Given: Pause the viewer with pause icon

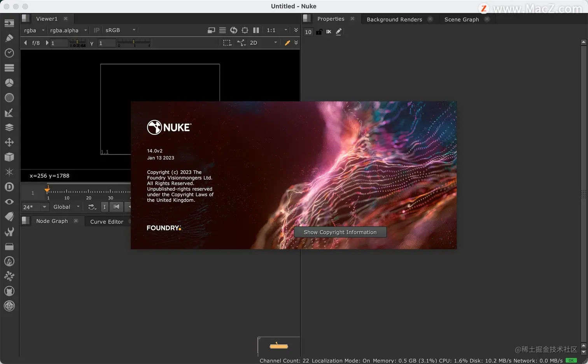Looking at the screenshot, I should (256, 30).
